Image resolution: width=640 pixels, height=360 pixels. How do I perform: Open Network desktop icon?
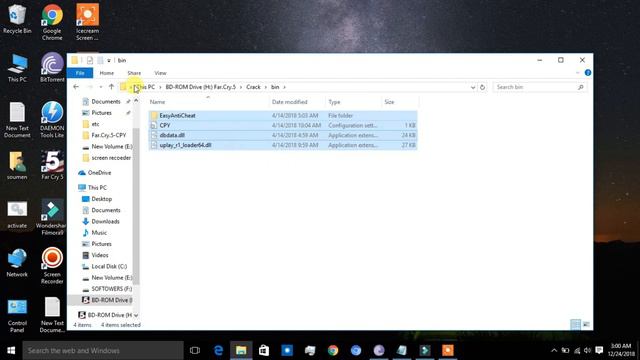point(17,262)
